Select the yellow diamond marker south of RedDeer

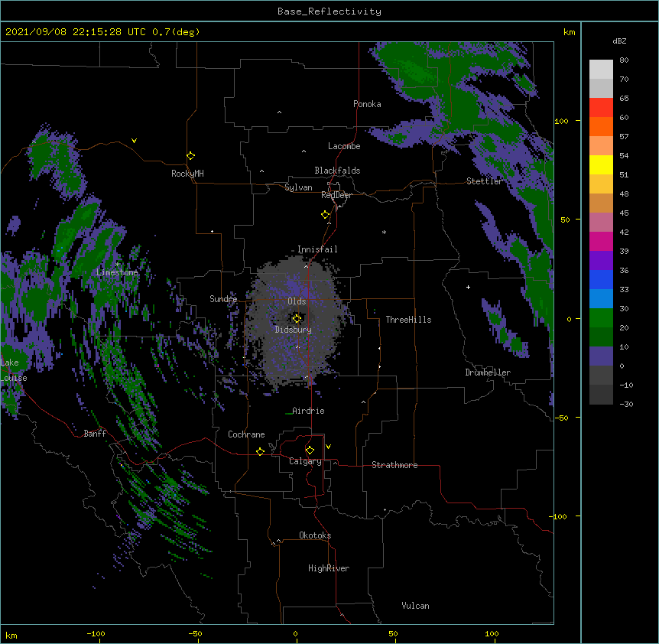click(x=326, y=215)
